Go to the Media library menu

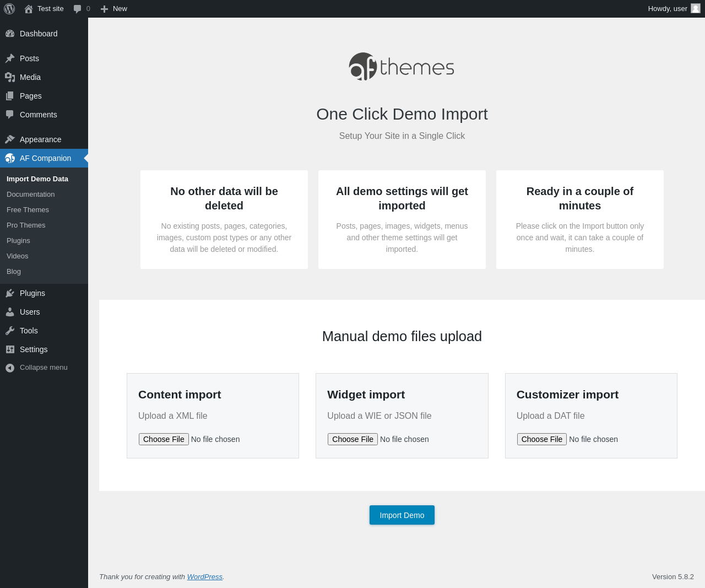[44, 77]
